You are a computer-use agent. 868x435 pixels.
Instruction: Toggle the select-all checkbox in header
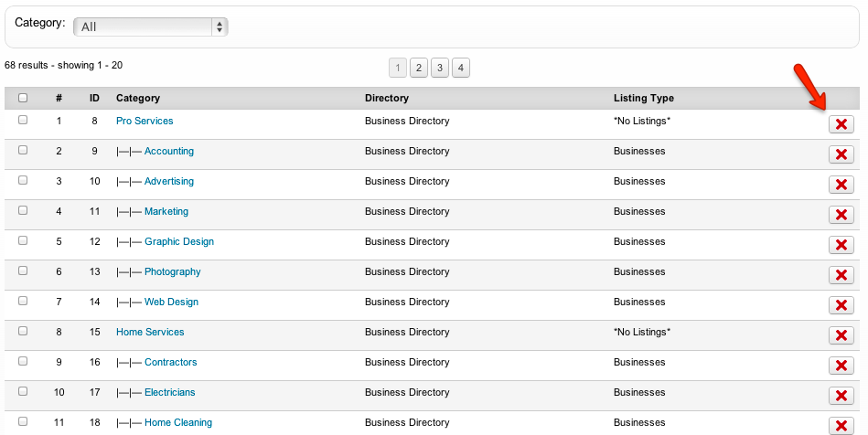tap(23, 98)
